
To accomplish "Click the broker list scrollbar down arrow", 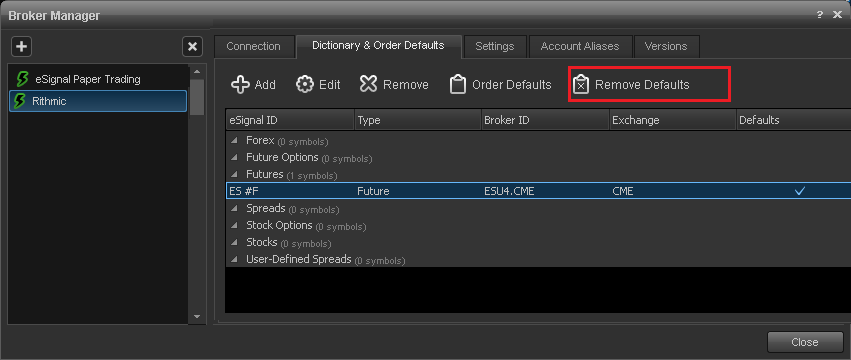I will click(196, 317).
